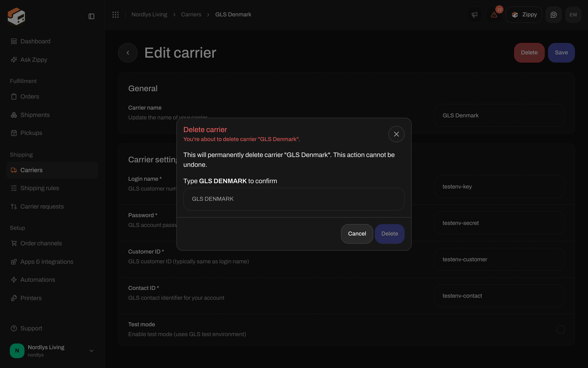Open Order channels
Viewport: 588px width, 368px height.
click(x=52, y=243)
